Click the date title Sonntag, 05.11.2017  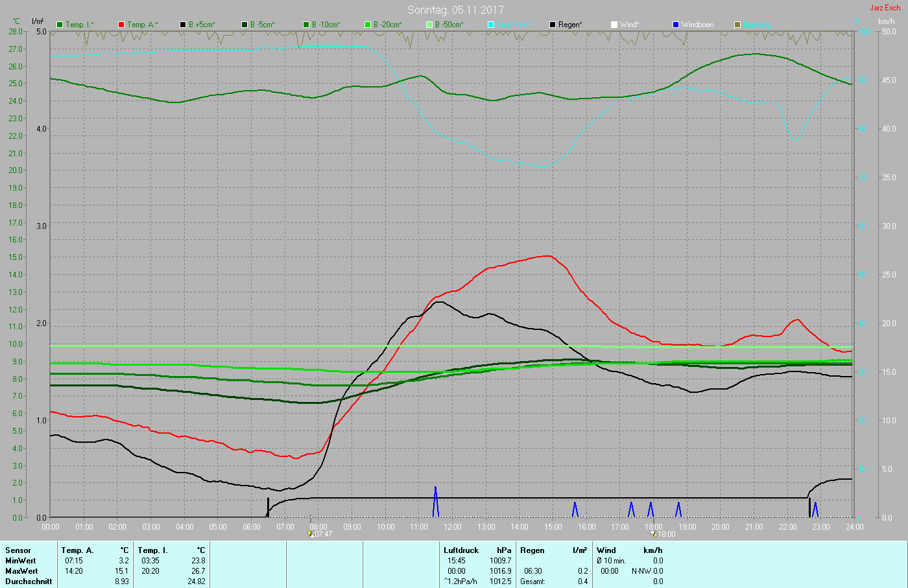455,10
